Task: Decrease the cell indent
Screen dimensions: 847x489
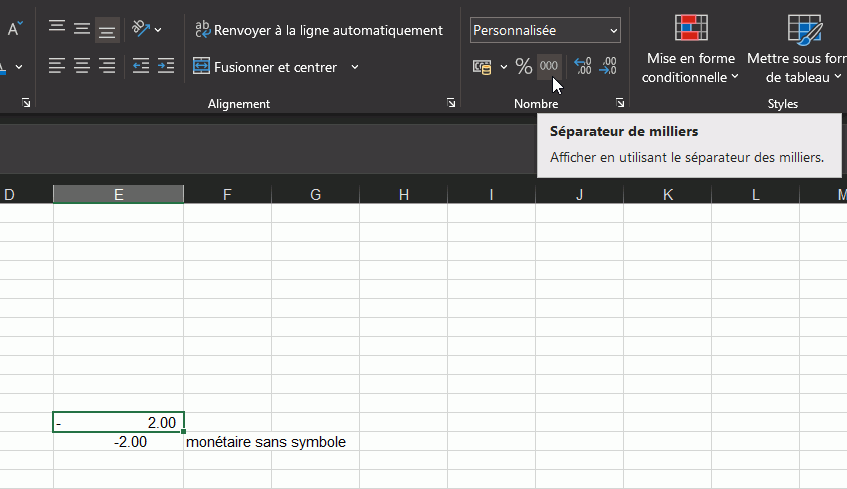Action: tap(141, 67)
